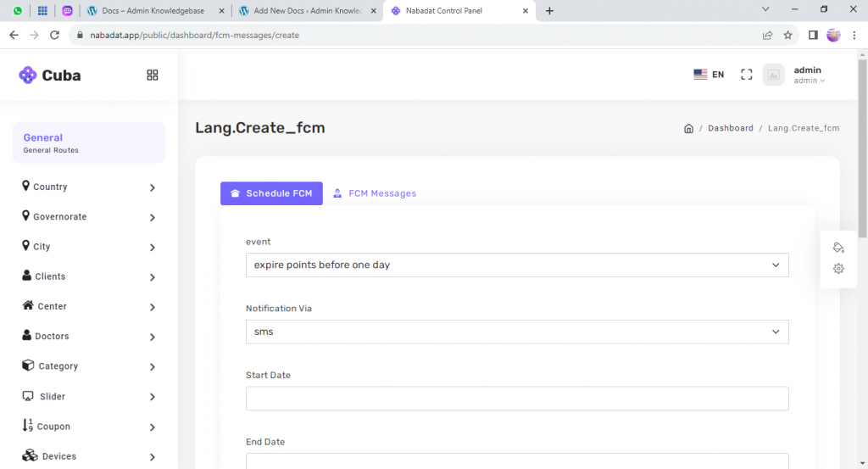Select the Schedule FCM tab
This screenshot has width=868, height=469.
tap(271, 193)
